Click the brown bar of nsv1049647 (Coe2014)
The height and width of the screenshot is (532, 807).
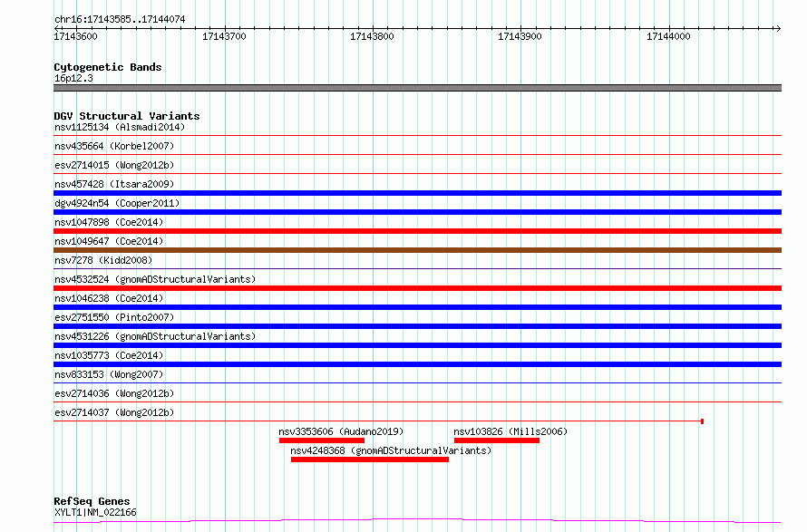(417, 250)
